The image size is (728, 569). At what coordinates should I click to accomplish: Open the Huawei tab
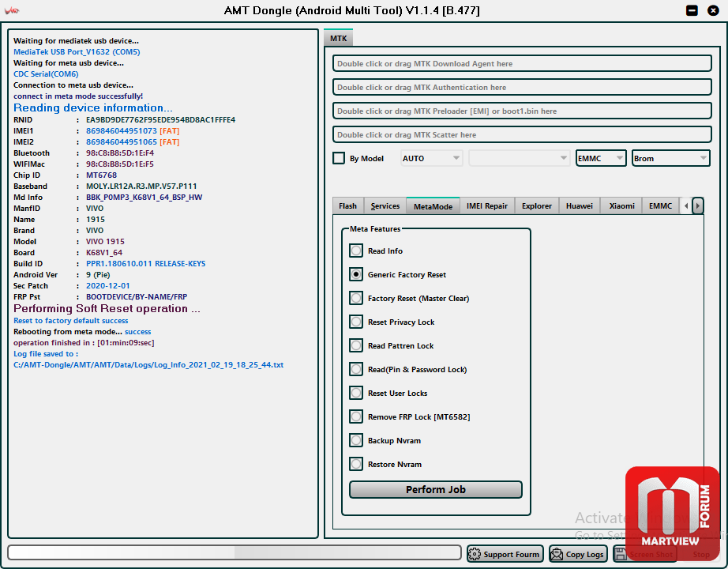click(x=580, y=206)
